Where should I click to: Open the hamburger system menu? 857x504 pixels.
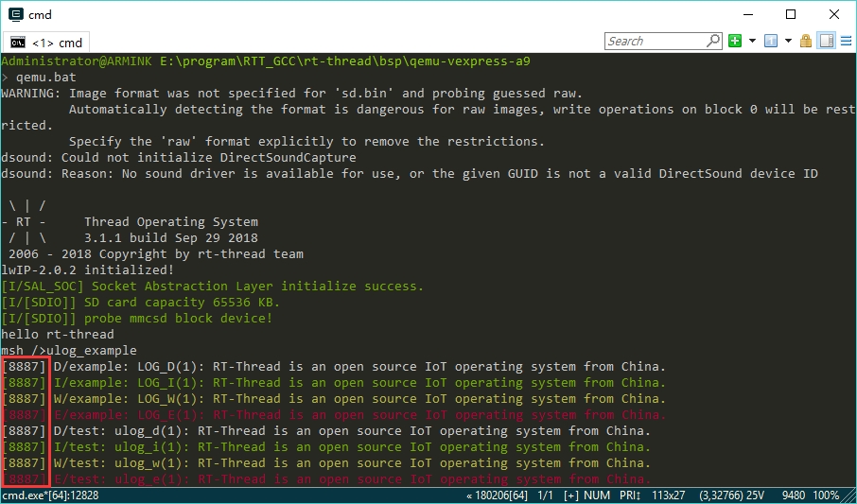click(x=845, y=41)
